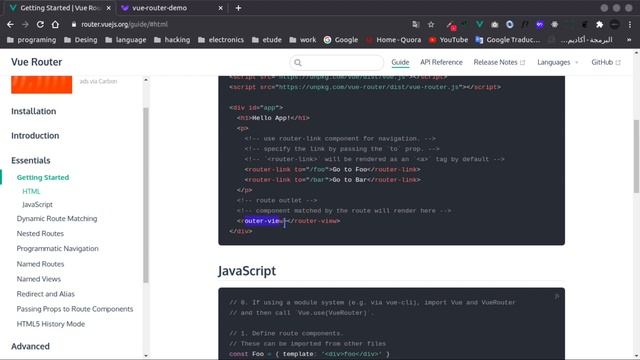
Task: Open Dynamic Route Matching in sidebar
Action: click(57, 219)
